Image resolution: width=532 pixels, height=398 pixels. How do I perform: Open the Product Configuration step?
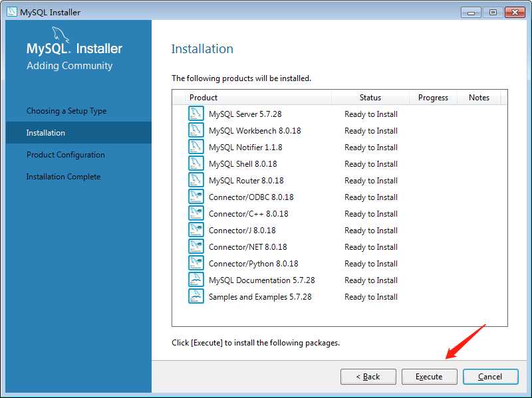pos(65,155)
